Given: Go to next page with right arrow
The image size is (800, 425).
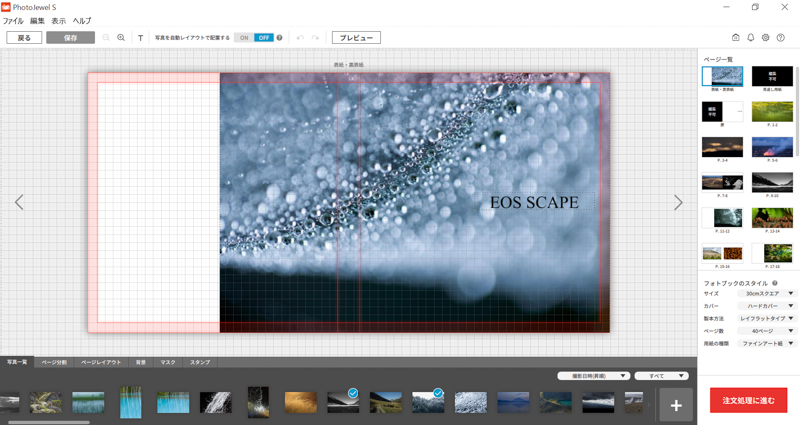Looking at the screenshot, I should pos(678,202).
